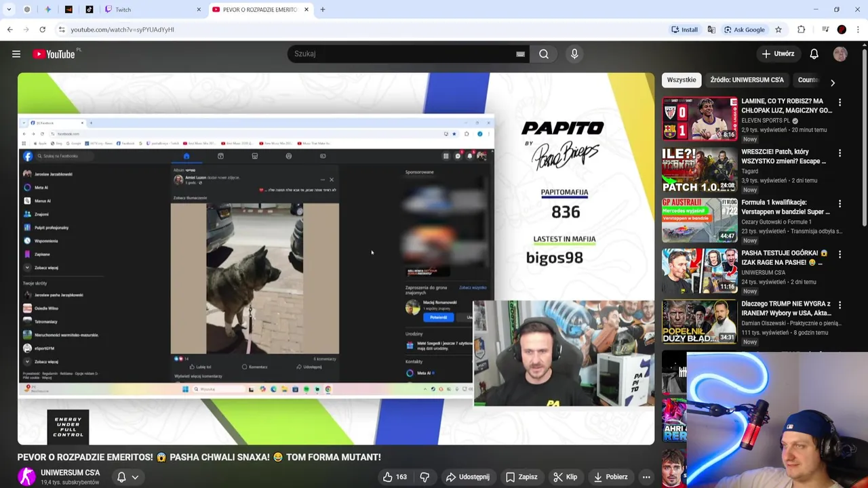Open more actions below the video
Image resolution: width=868 pixels, height=488 pixels.
click(646, 477)
